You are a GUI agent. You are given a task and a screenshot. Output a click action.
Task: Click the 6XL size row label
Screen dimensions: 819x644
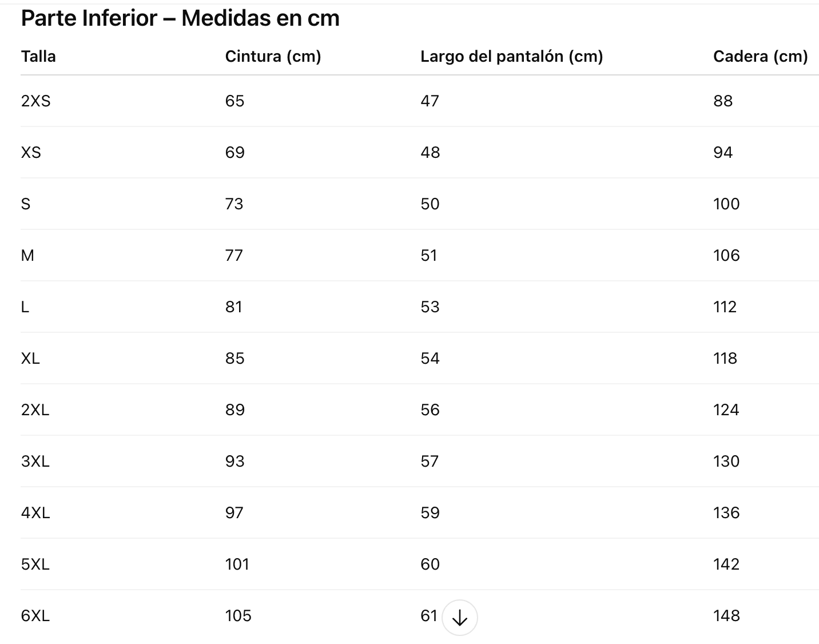coord(35,616)
